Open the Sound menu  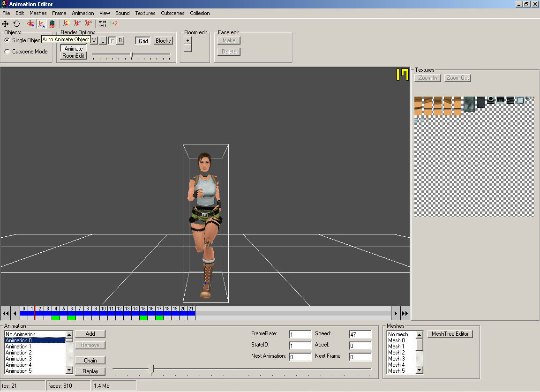click(122, 13)
